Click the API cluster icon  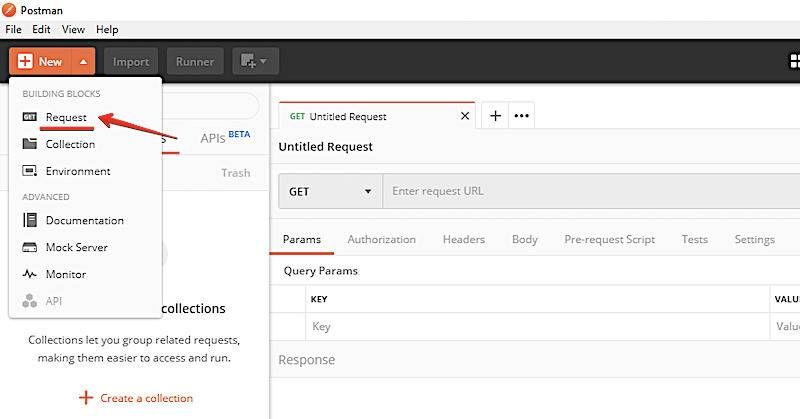[x=30, y=301]
